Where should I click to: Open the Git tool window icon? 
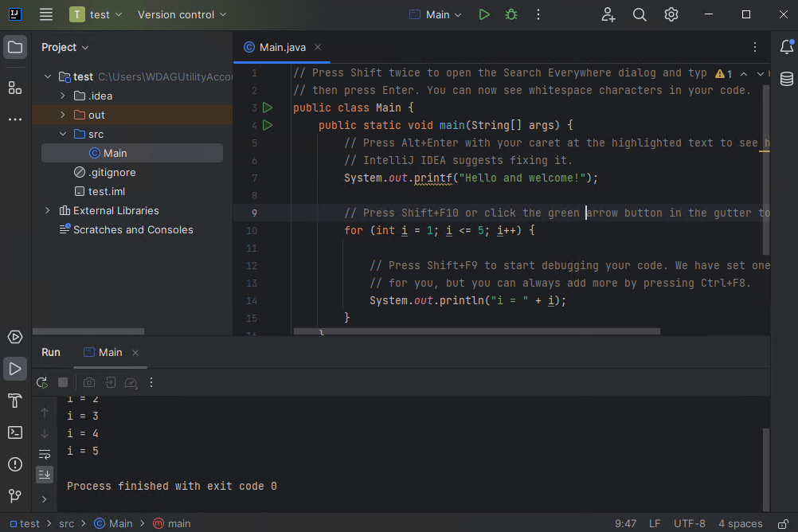[x=15, y=496]
